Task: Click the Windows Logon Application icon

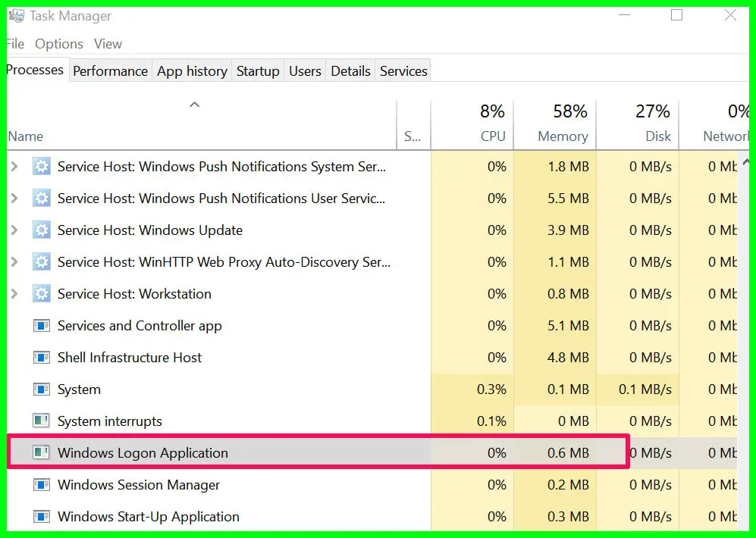Action: [x=42, y=452]
